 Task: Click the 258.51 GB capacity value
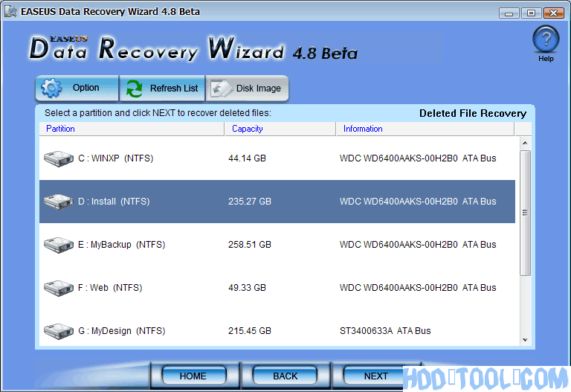(250, 245)
